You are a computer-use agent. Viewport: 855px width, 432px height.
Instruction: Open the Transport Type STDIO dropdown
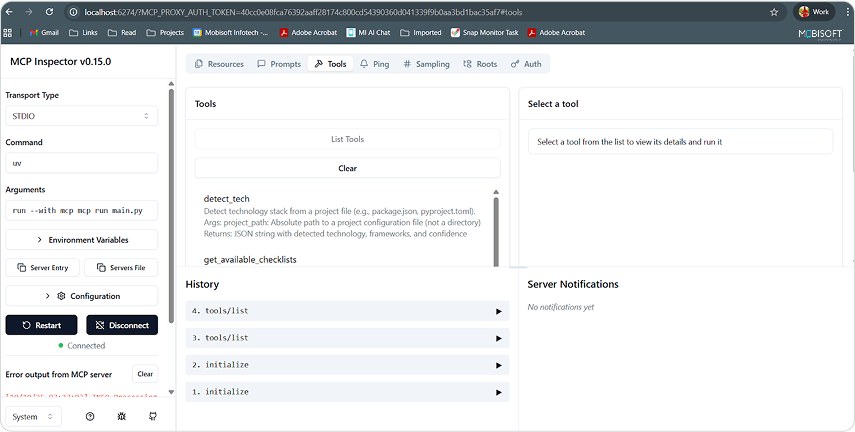81,116
